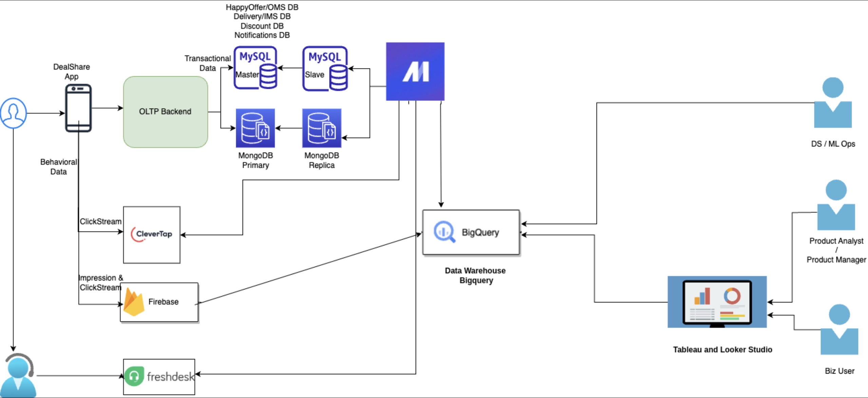Select the 'HappyOffer/OMS DB' text line

(x=262, y=7)
